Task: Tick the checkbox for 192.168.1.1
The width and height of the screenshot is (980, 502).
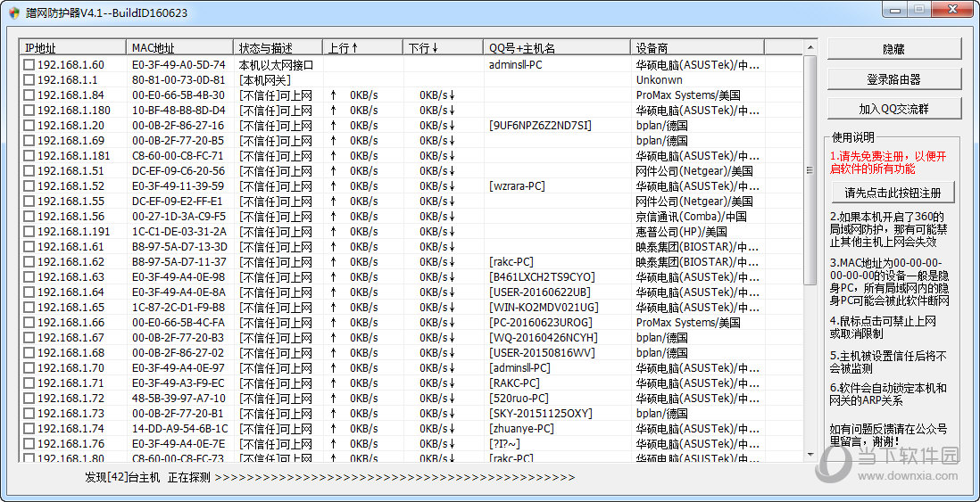Action: (x=29, y=80)
